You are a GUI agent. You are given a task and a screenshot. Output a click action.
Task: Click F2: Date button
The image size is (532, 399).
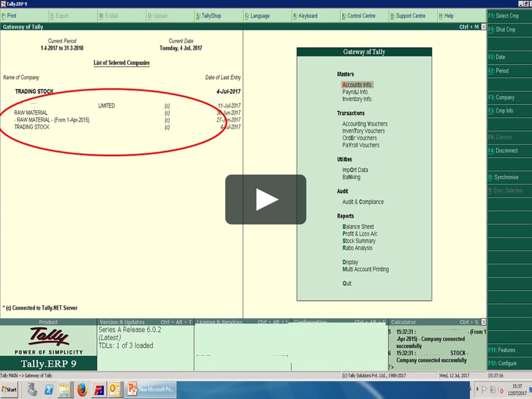pos(510,57)
